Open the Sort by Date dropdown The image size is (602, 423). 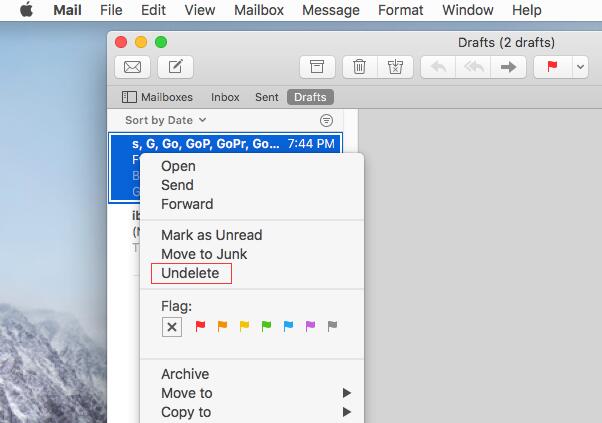165,120
